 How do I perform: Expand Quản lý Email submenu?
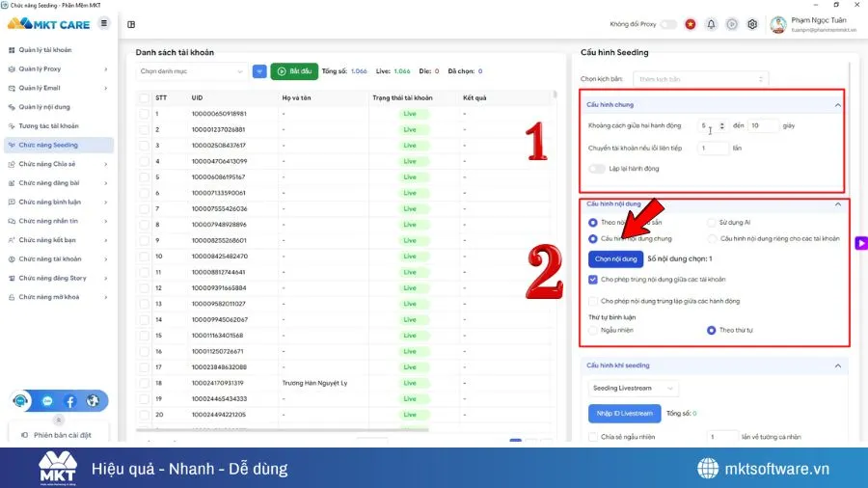[105, 88]
